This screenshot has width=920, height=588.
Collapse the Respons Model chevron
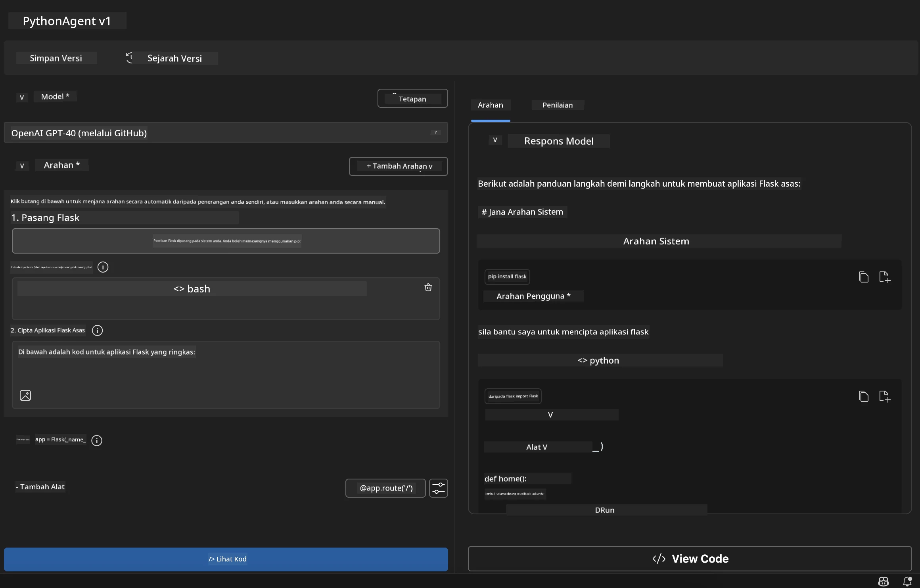495,140
